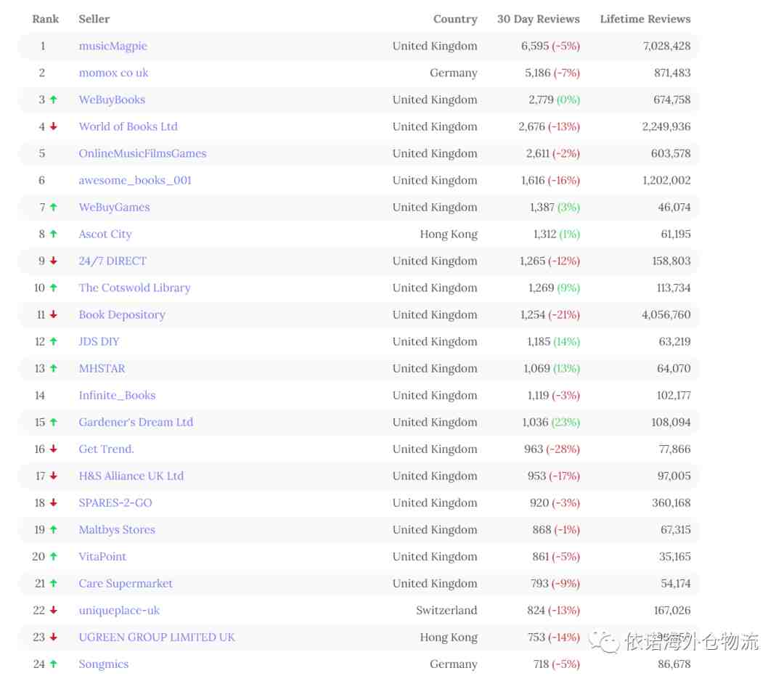Image resolution: width=784 pixels, height=676 pixels.
Task: Click the down arrow in the SPARES-2-GO row
Action: pos(54,502)
